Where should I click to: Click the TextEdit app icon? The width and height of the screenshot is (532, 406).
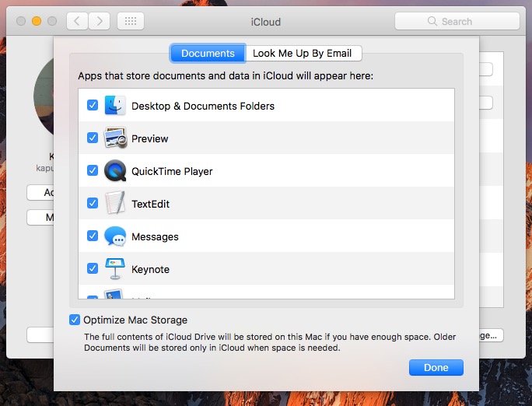(x=115, y=203)
